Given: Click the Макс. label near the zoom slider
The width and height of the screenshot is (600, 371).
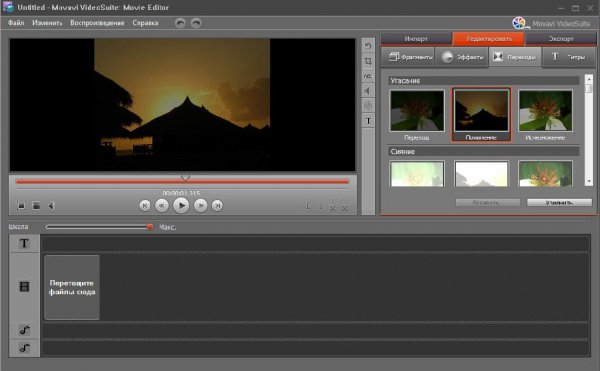Looking at the screenshot, I should point(168,227).
